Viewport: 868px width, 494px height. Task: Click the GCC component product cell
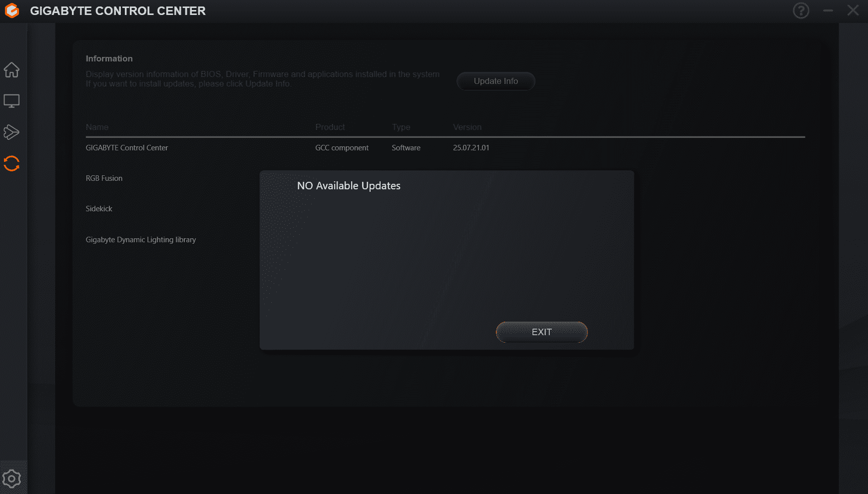click(342, 148)
